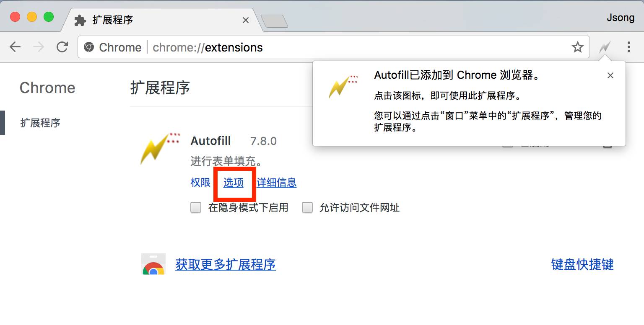This screenshot has width=644, height=325.
Task: Open the Chrome three-dot menu
Action: [x=628, y=47]
